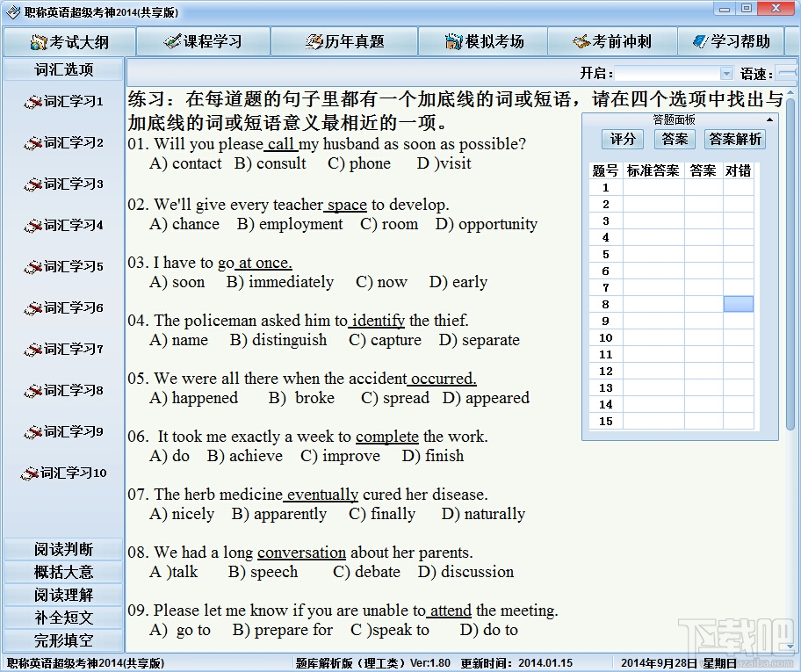Click option "D) opportunity" in question 02
This screenshot has height=672, width=801.
click(487, 224)
